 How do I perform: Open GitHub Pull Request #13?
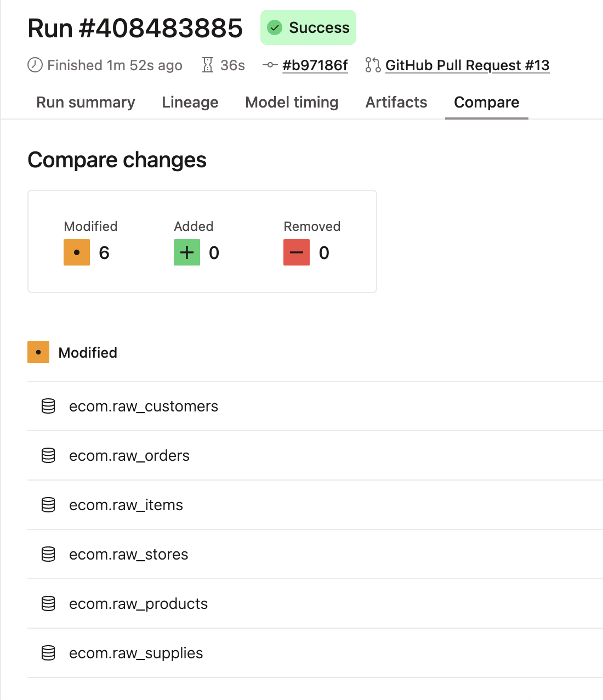[467, 65]
